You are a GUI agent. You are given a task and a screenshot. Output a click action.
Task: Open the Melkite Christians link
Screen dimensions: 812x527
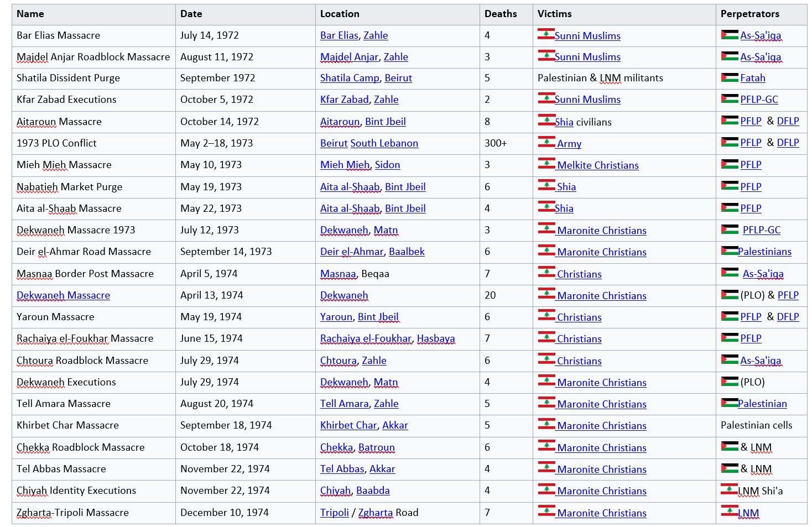(x=598, y=165)
